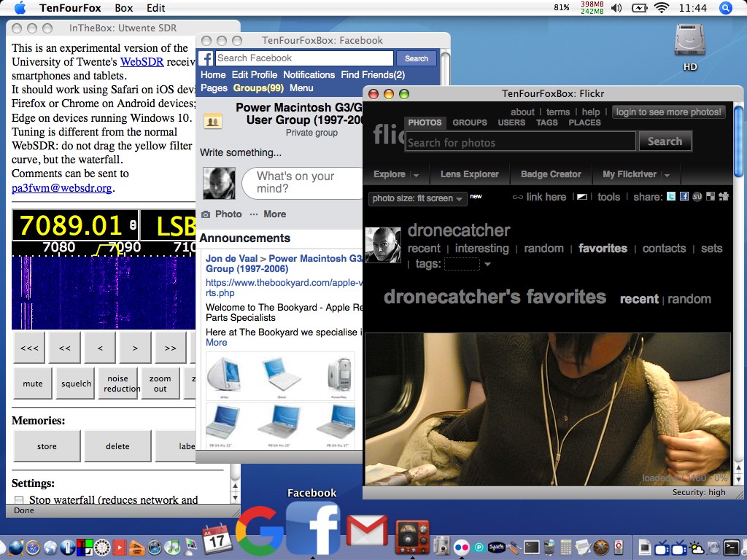
Task: Click the pa3fwm@websdr.org email link
Action: point(62,187)
